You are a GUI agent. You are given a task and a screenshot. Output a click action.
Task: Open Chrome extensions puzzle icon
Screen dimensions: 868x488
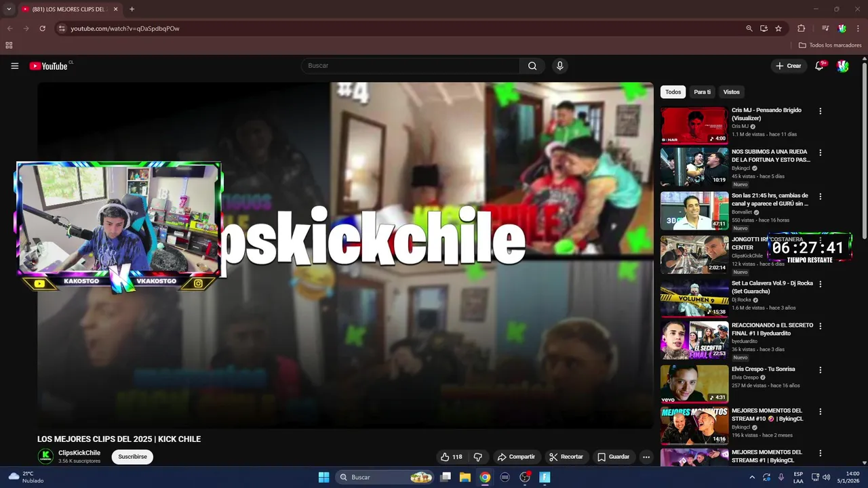(802, 28)
